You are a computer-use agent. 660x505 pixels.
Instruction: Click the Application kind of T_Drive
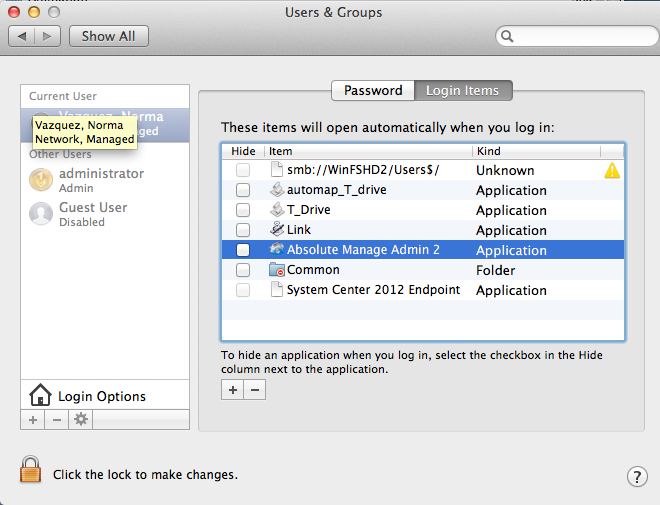pos(511,210)
